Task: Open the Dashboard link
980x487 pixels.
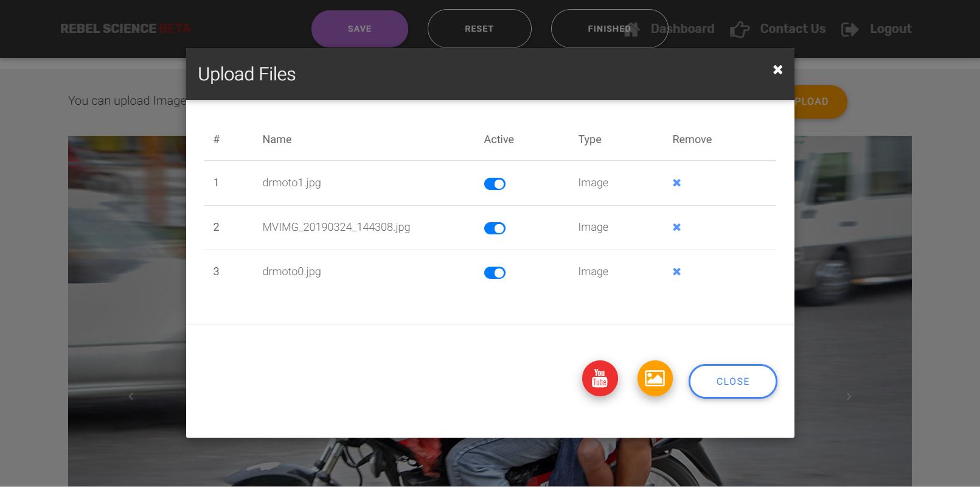Action: point(682,29)
